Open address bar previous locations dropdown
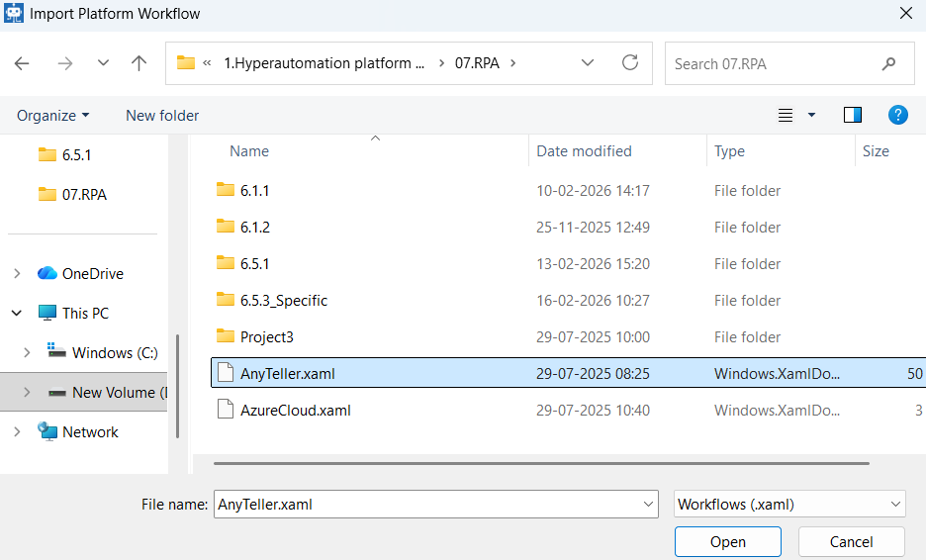The image size is (926, 560). [x=588, y=62]
